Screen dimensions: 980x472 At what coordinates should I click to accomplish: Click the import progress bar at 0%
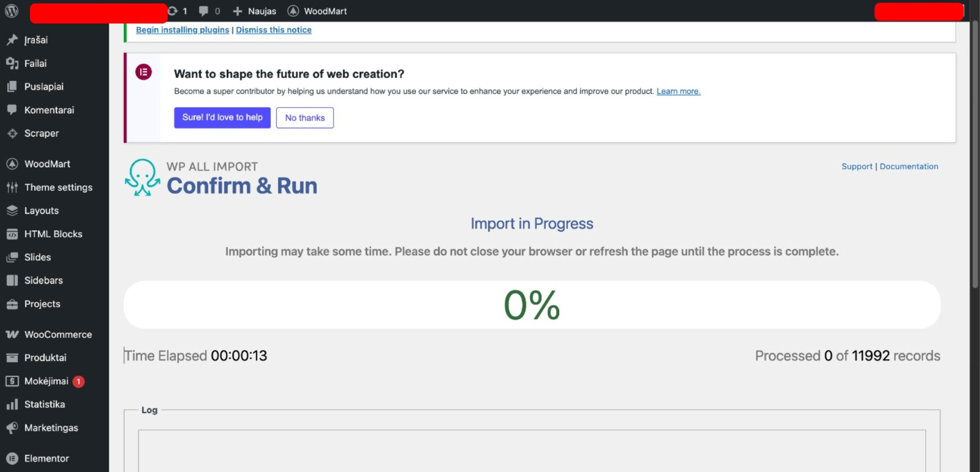(531, 305)
